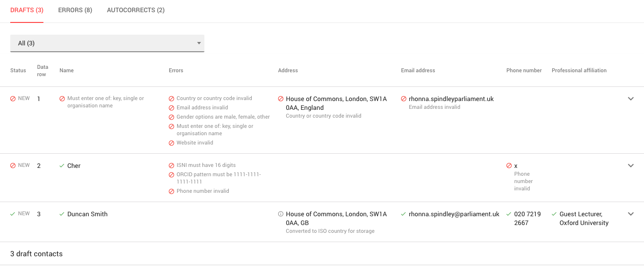
Task: Open the Autocorrects (2) tab
Action: [x=136, y=10]
